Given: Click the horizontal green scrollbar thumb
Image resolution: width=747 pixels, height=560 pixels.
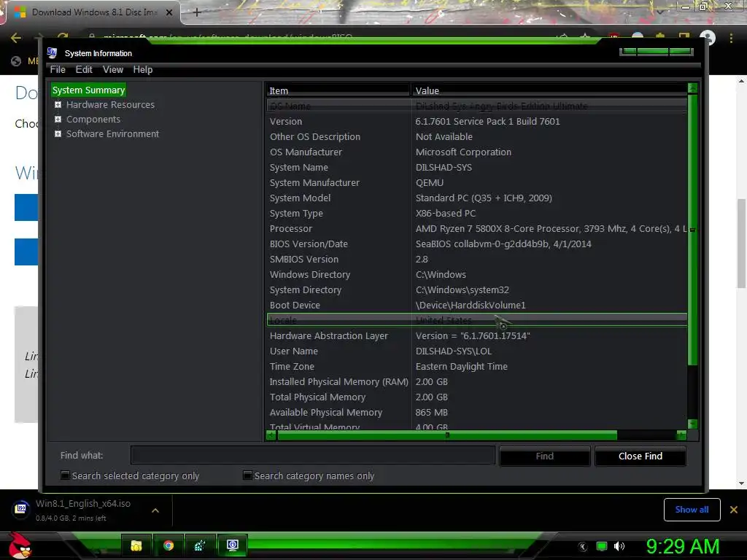Looking at the screenshot, I should (447, 435).
